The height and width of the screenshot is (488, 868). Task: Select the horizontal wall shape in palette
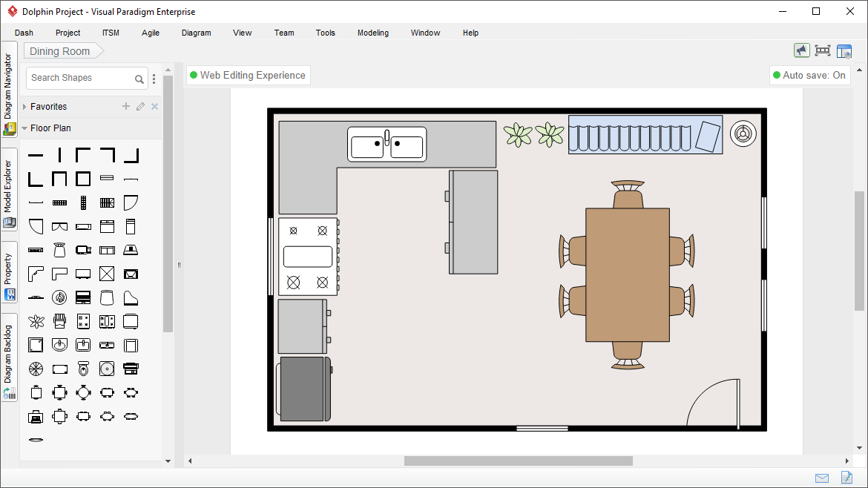pos(36,156)
